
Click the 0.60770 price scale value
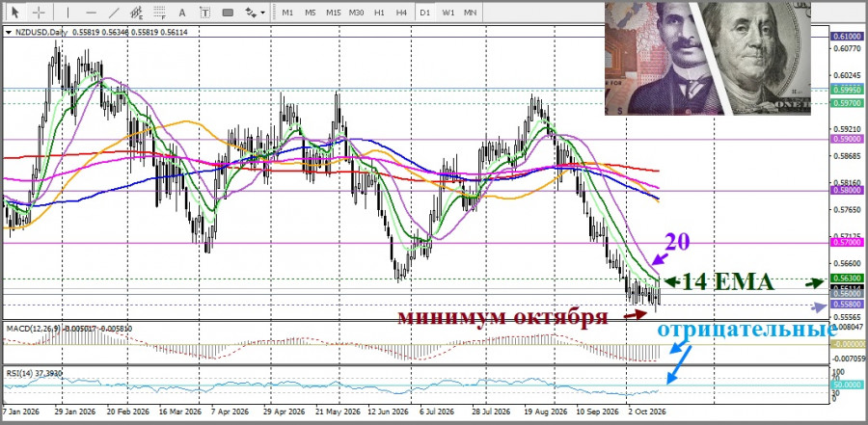click(845, 49)
